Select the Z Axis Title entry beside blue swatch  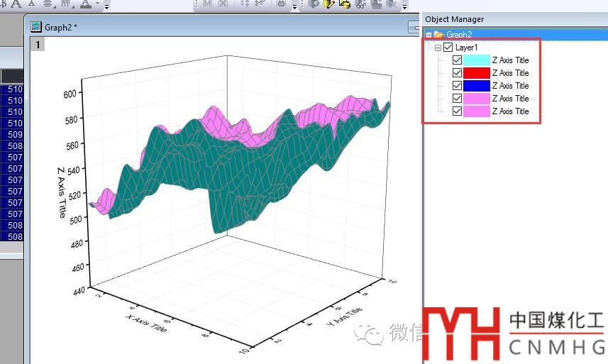coord(510,86)
